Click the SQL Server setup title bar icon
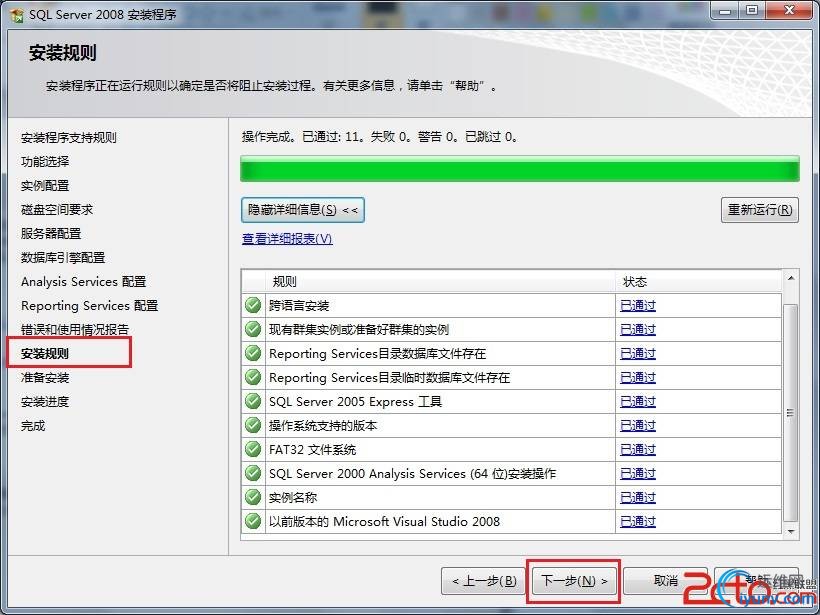The image size is (820, 615). (17, 15)
